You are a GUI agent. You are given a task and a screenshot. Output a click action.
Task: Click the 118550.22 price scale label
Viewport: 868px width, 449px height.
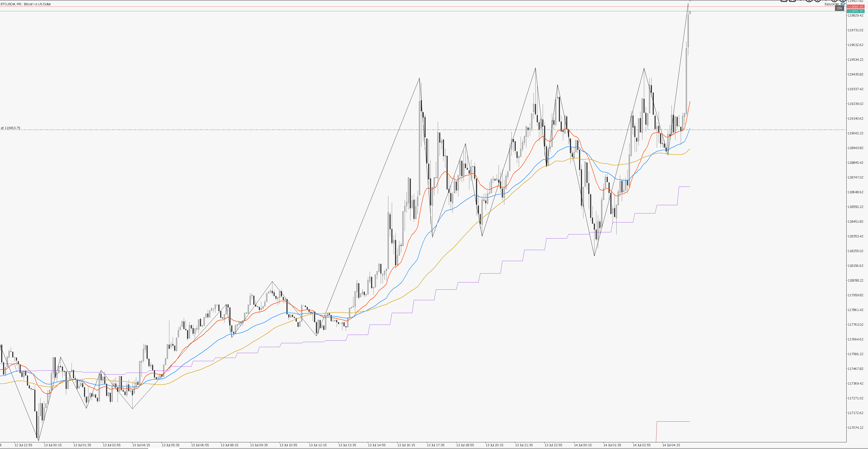[856, 207]
